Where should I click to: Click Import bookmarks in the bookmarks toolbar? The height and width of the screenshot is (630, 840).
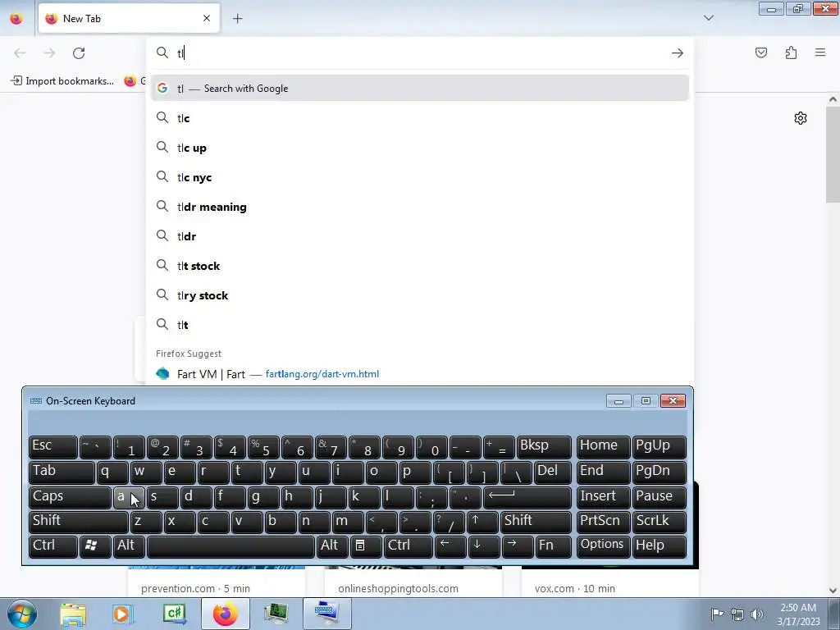[x=62, y=81]
